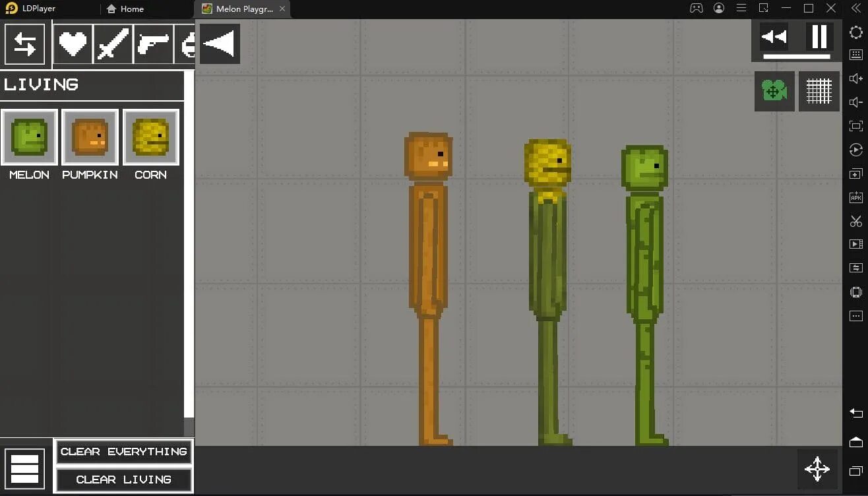Open more sidebar tools (three dots)

[x=855, y=316]
